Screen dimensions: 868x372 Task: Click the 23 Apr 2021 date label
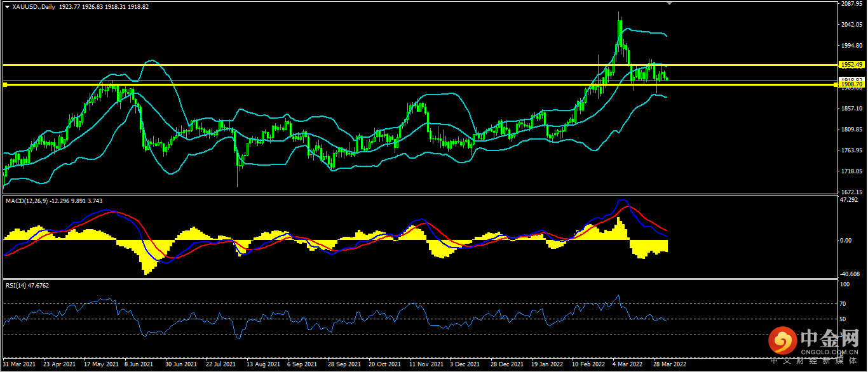pyautogui.click(x=58, y=365)
